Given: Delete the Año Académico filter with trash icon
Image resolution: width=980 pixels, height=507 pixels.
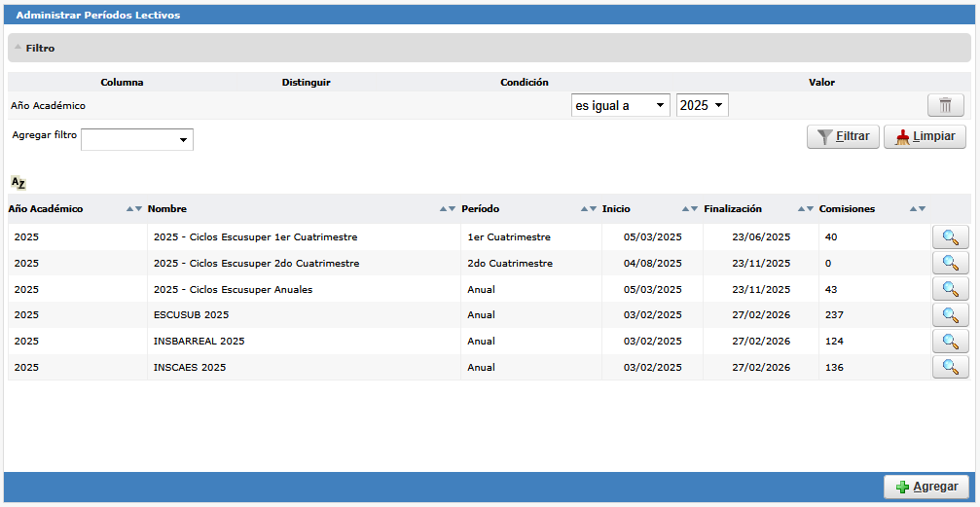Looking at the screenshot, I should 946,106.
